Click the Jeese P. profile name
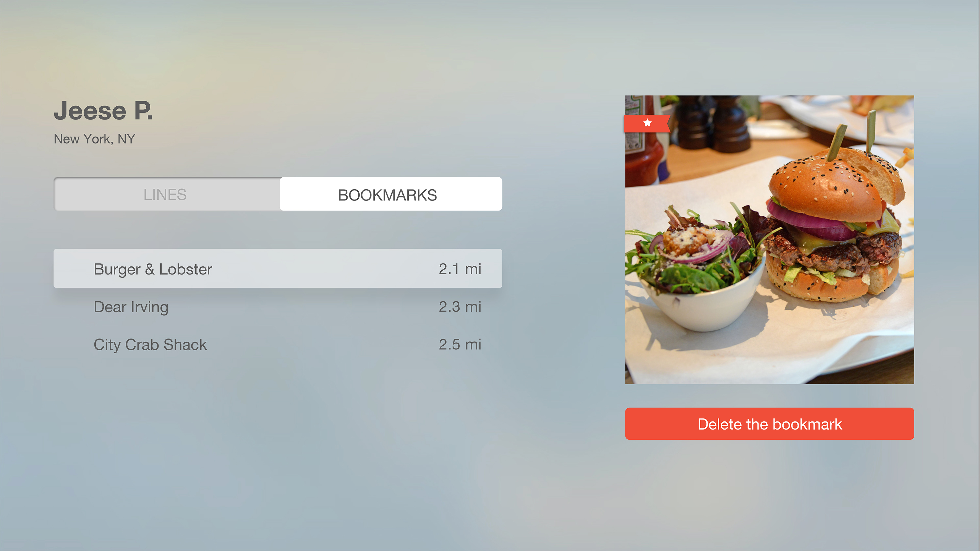The height and width of the screenshot is (551, 980). pos(103,111)
